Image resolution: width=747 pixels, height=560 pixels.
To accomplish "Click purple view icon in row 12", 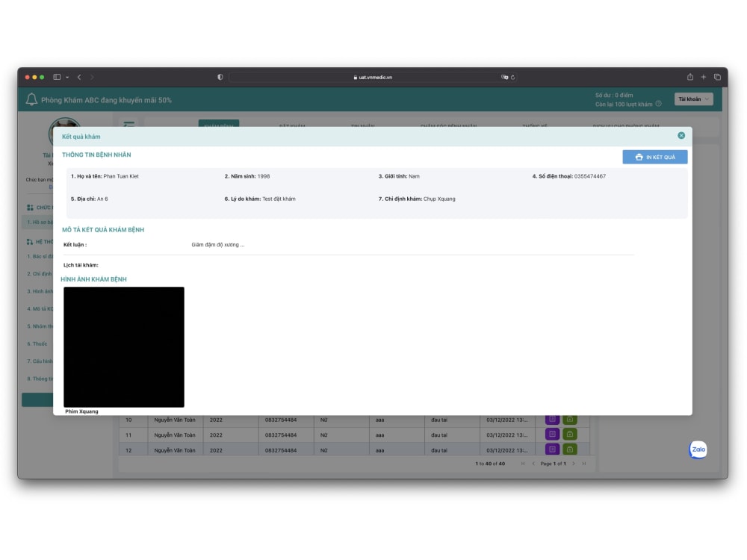I will tap(552, 449).
